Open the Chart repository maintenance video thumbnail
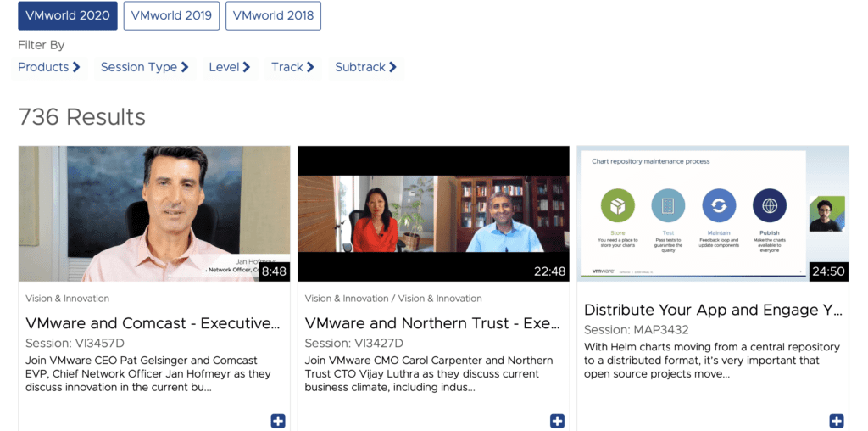Viewport: 868px width, 431px height. (x=713, y=214)
